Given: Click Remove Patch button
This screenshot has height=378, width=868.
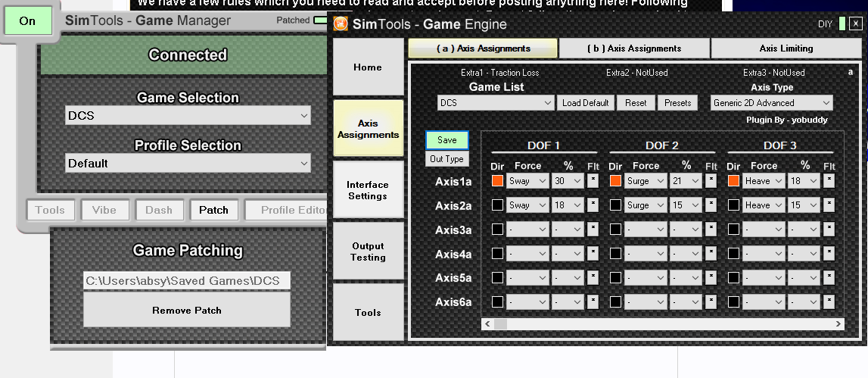Looking at the screenshot, I should click(x=187, y=310).
